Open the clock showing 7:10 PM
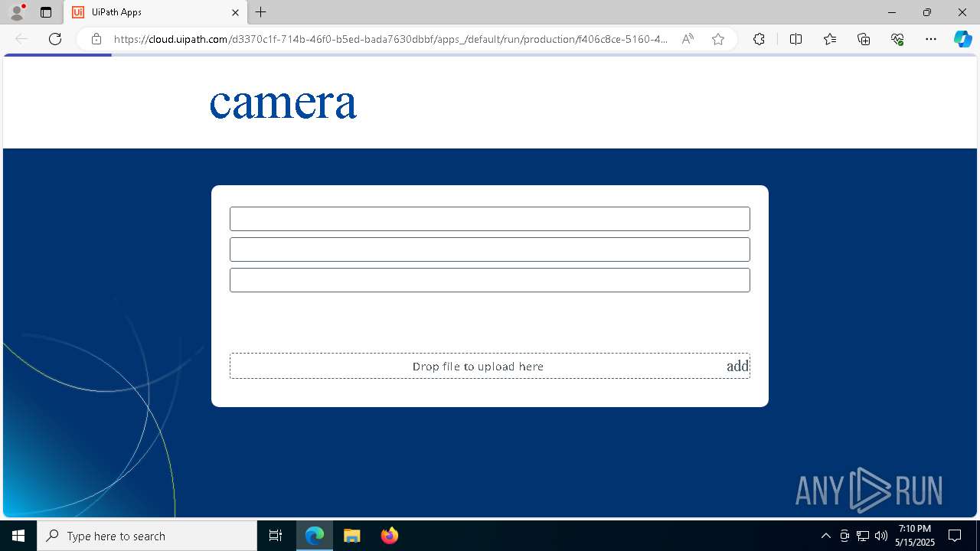Screen dimensions: 980x551 (915, 536)
